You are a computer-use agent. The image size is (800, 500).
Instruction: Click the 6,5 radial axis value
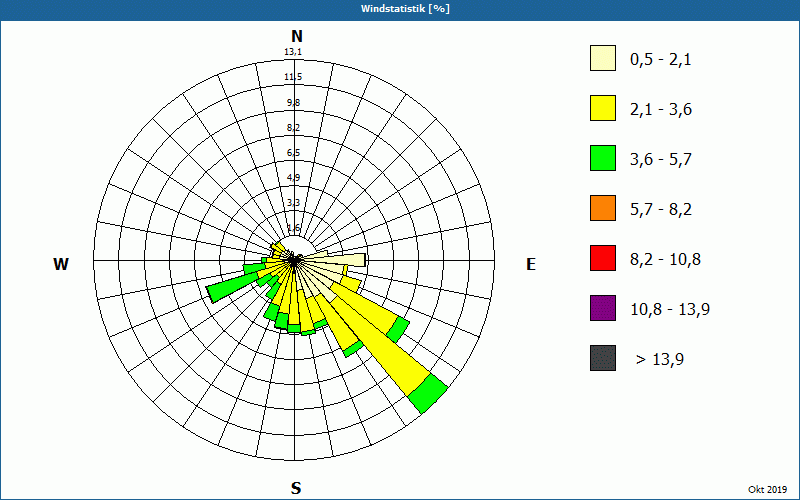[293, 153]
